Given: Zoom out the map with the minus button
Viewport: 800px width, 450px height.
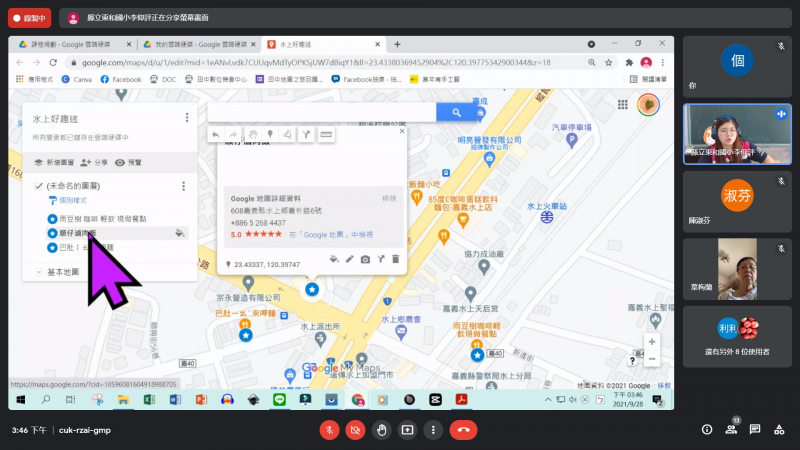Looking at the screenshot, I should [x=652, y=359].
